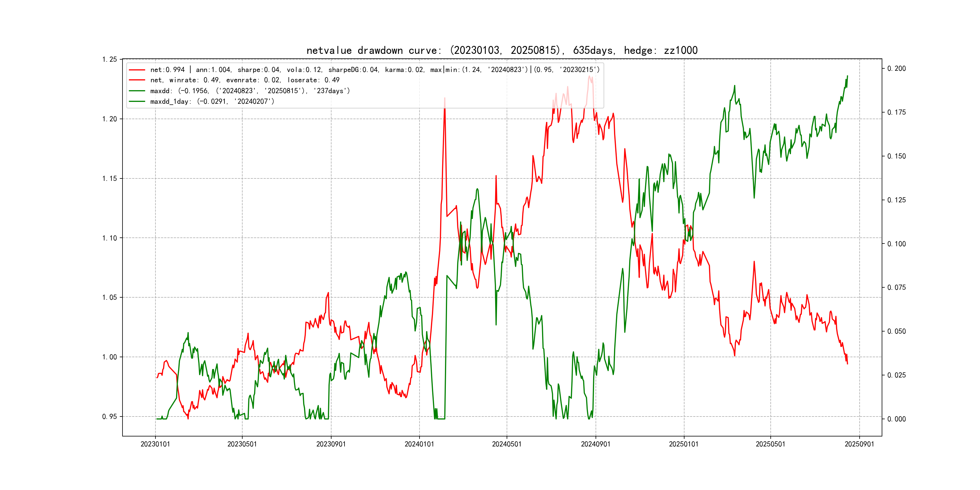The image size is (980, 490).
Task: Click red swatch beside 'net, winrate' legend entry
Action: 137,80
